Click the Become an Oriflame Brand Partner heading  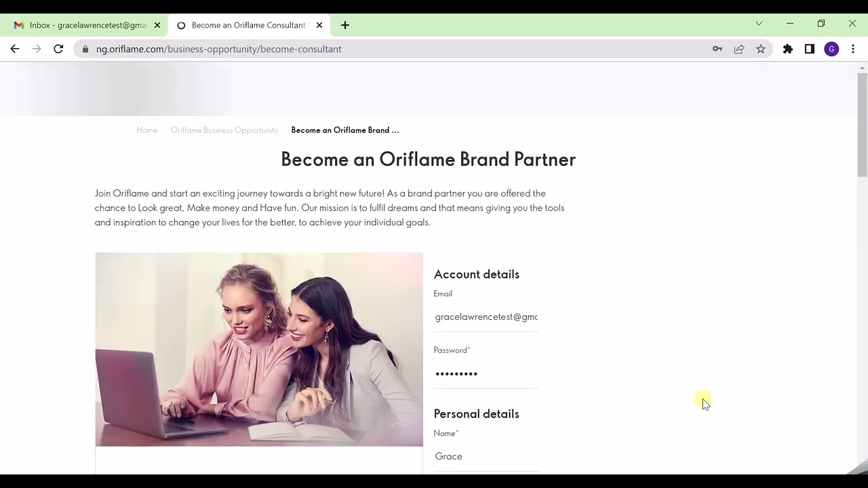click(x=429, y=159)
